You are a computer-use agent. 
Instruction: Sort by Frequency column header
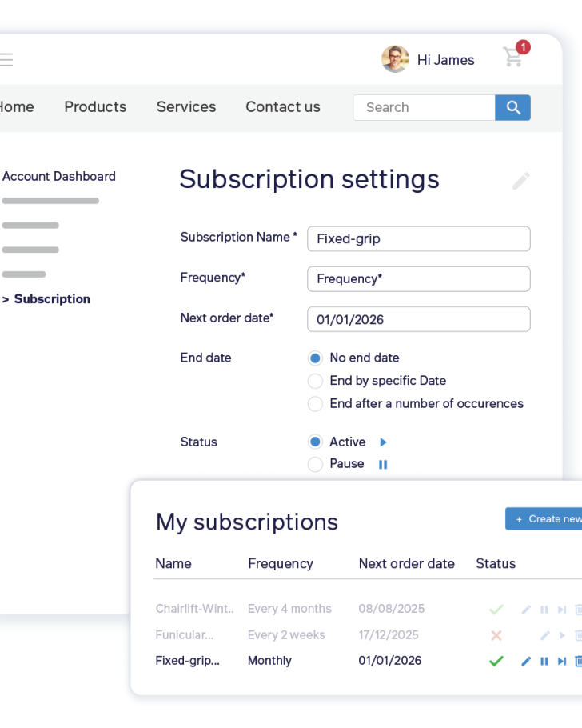pos(281,564)
